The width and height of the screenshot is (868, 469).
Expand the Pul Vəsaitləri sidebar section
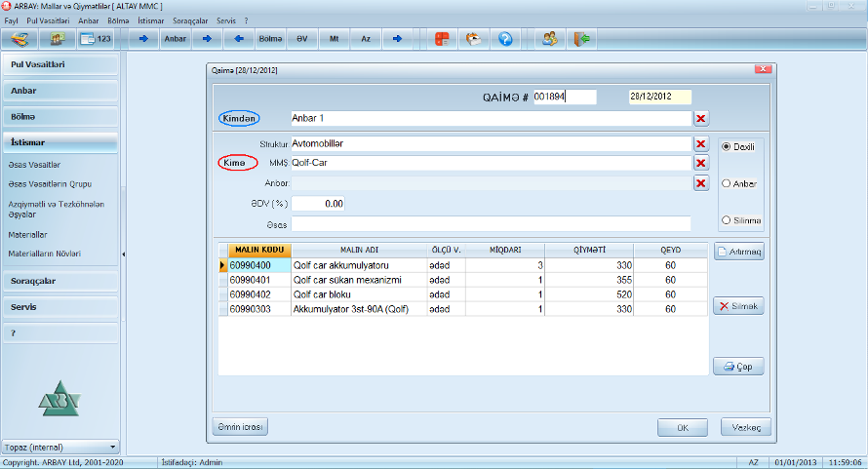pyautogui.click(x=60, y=64)
